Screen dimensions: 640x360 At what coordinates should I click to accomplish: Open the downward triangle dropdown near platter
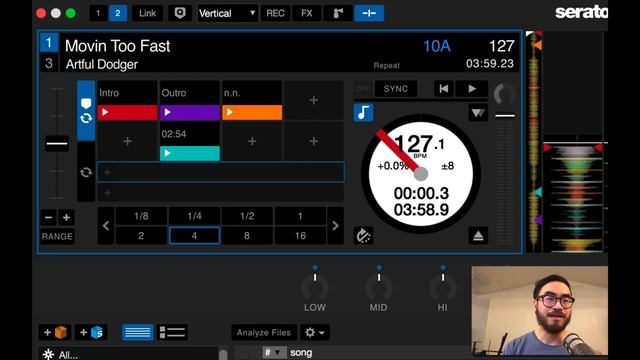(478, 112)
